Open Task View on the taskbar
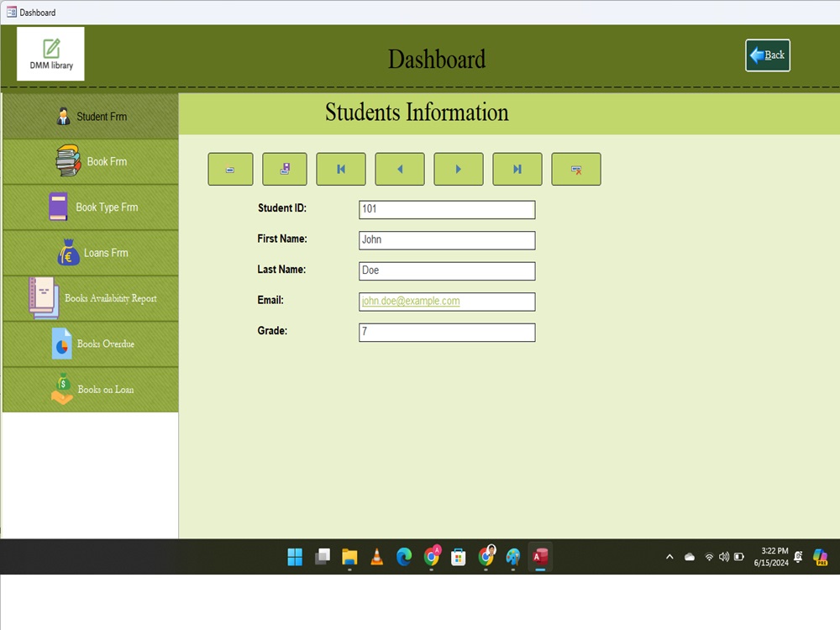The height and width of the screenshot is (630, 840). 322,557
